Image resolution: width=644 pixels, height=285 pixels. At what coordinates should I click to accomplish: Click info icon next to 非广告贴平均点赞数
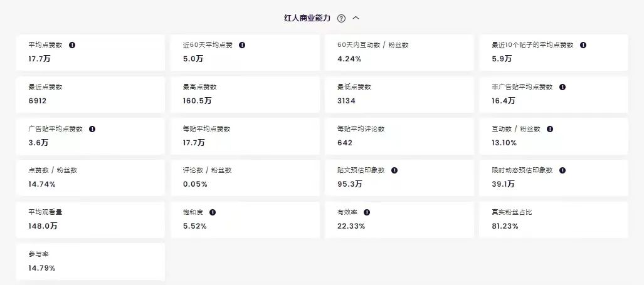(562, 87)
